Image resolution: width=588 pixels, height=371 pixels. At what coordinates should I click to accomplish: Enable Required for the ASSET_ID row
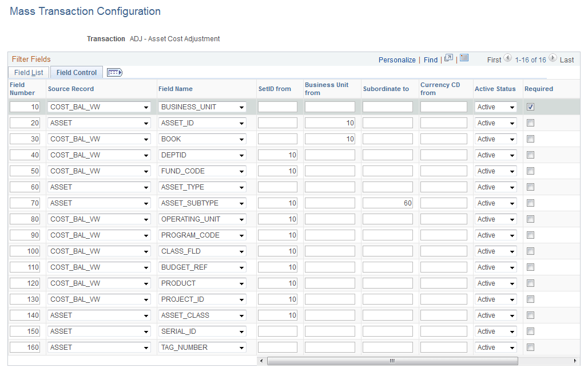pos(530,123)
